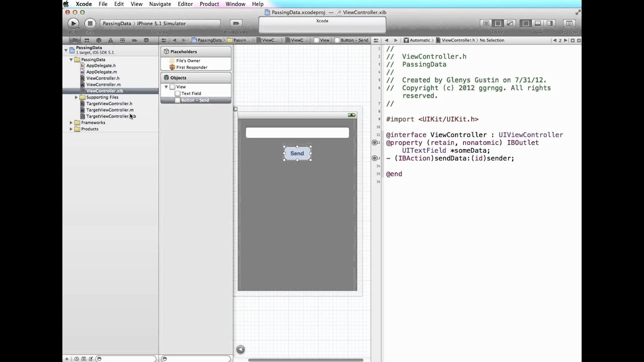Switch to the Assistant editor
The height and width of the screenshot is (362, 644).
click(498, 23)
